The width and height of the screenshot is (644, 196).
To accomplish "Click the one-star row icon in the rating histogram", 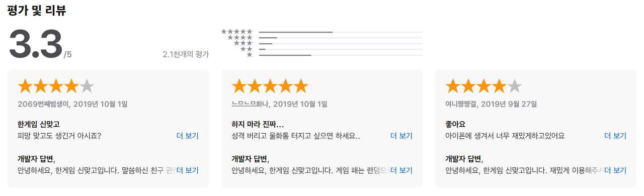I will [x=250, y=55].
